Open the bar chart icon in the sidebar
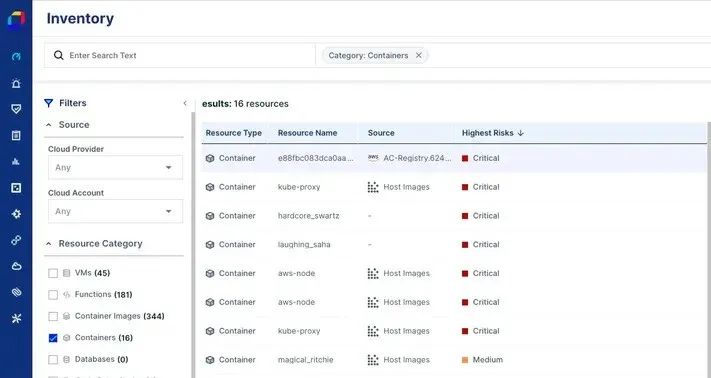711x378 pixels. tap(16, 161)
